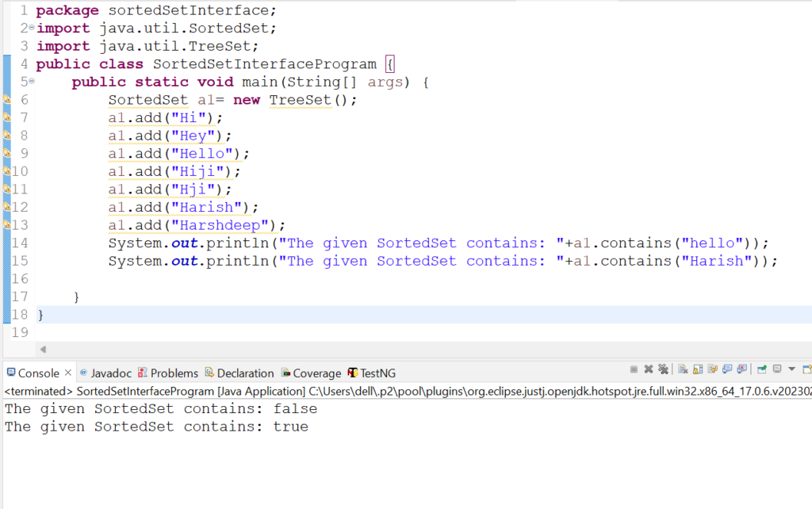
Task: Clear the console output with Clear Console icon
Action: pos(683,369)
